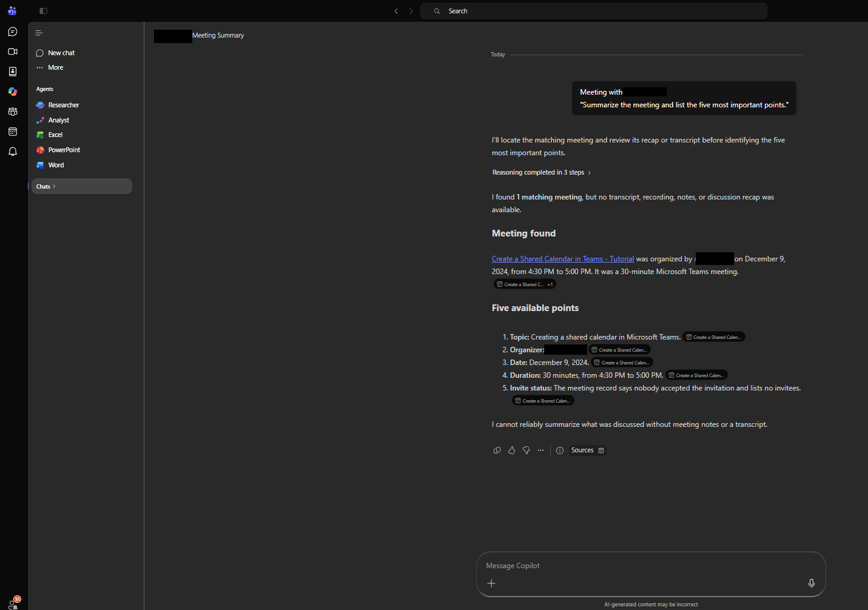Click the microphone icon in message box
The image size is (868, 610).
pyautogui.click(x=812, y=583)
